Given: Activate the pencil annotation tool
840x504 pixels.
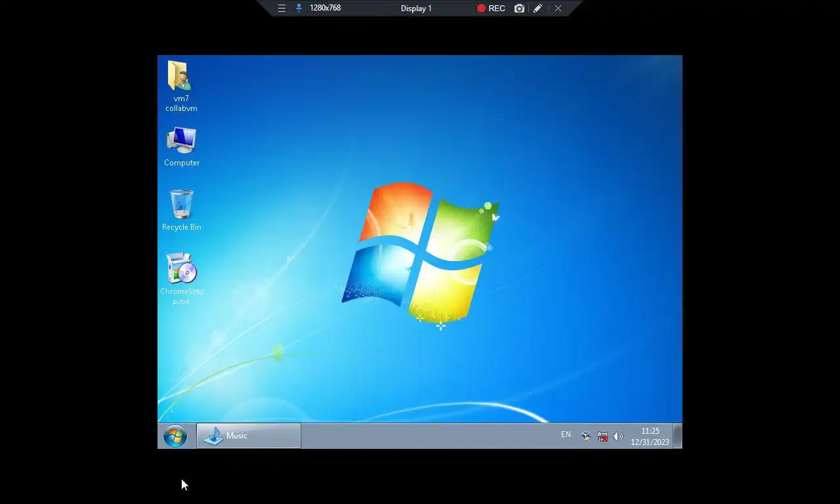Looking at the screenshot, I should (537, 9).
